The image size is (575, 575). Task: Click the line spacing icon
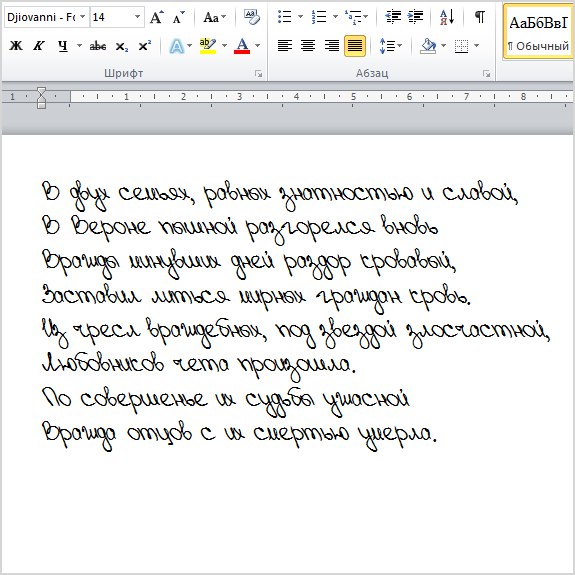pyautogui.click(x=387, y=46)
